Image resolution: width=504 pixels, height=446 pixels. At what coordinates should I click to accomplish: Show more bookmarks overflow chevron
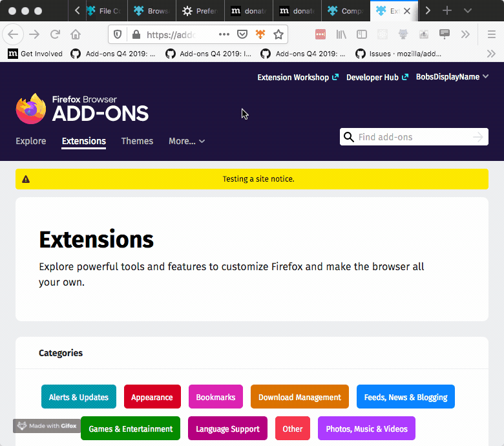click(491, 54)
